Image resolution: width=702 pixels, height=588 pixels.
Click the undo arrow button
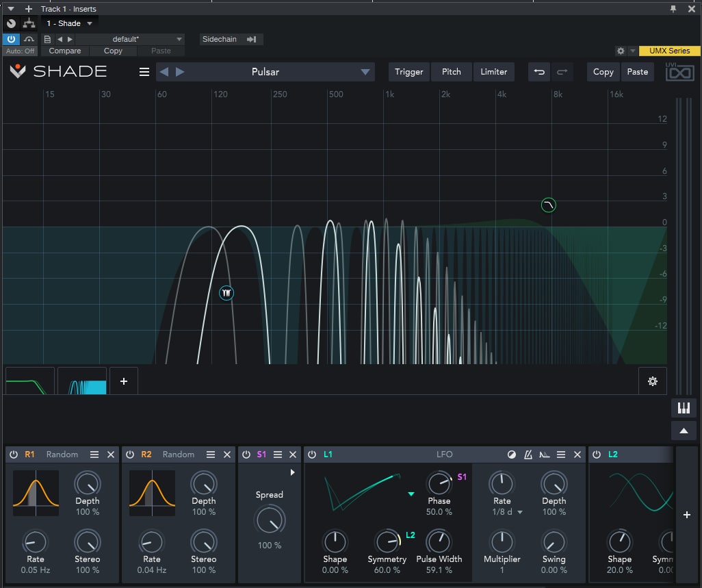click(x=539, y=72)
